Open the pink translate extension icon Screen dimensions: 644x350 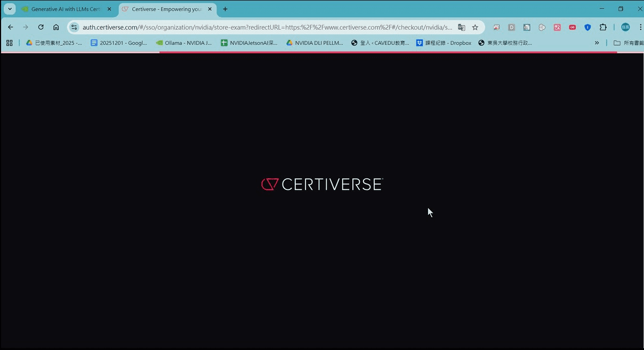coord(557,27)
